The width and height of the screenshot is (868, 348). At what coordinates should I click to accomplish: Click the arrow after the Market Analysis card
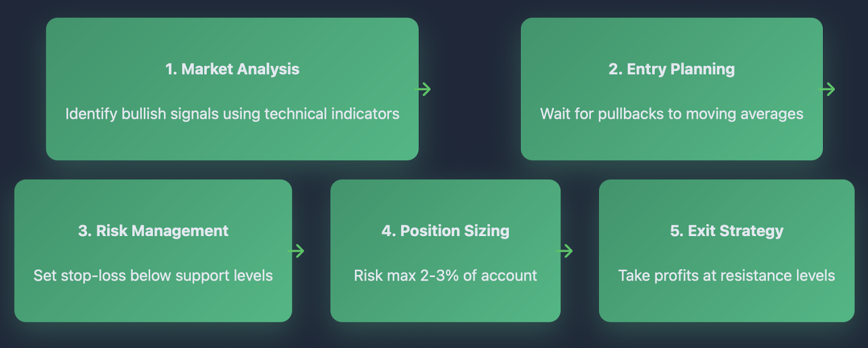coord(423,89)
